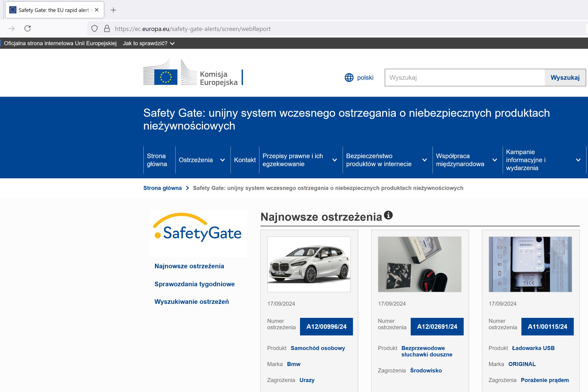Expand the 'Ostrzeżenia' menu chevron

[222, 160]
